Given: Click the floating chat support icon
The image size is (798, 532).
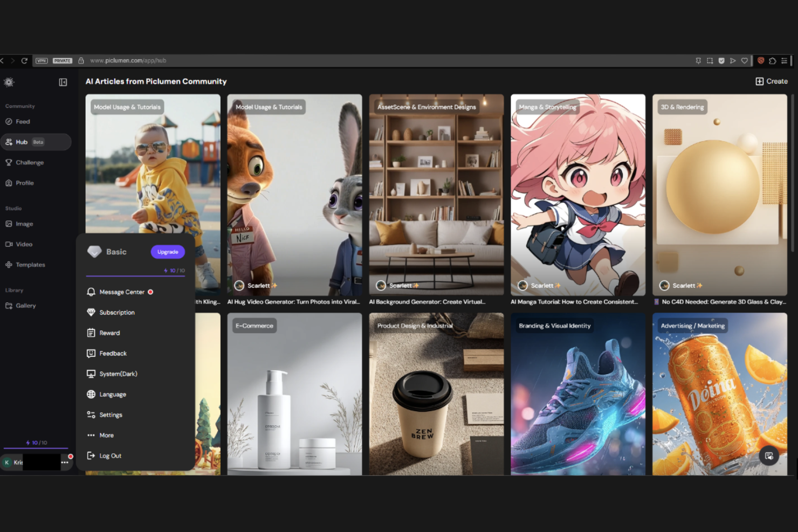Looking at the screenshot, I should 769,456.
